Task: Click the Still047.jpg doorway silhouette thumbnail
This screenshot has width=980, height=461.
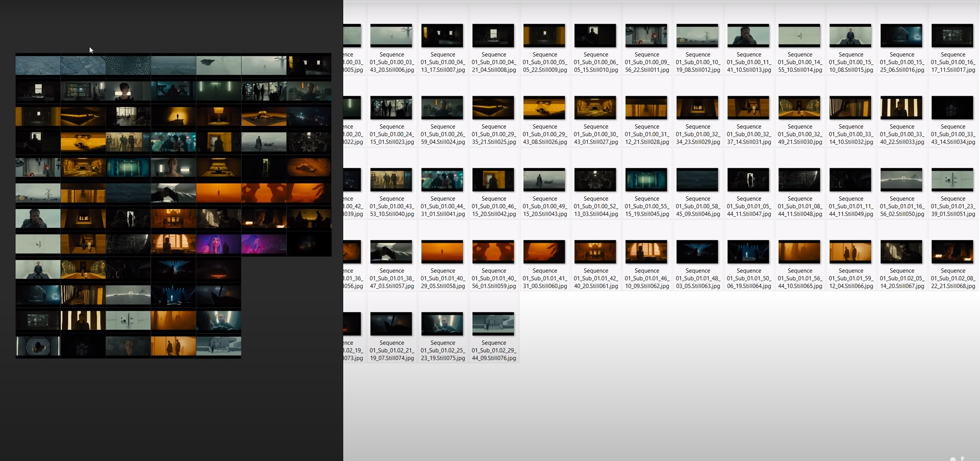Action: pos(748,180)
